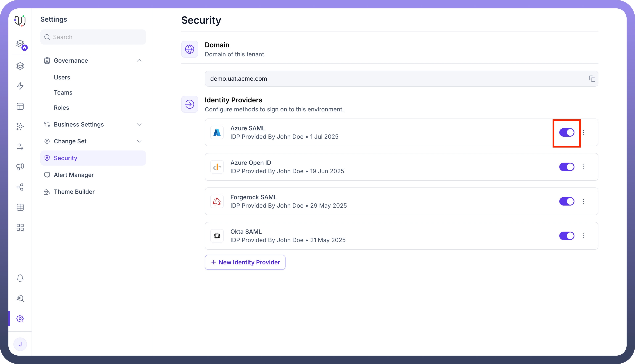Screen dimensions: 635x364
Task: Disable the Azure SAML provider toggle
Action: point(566,132)
